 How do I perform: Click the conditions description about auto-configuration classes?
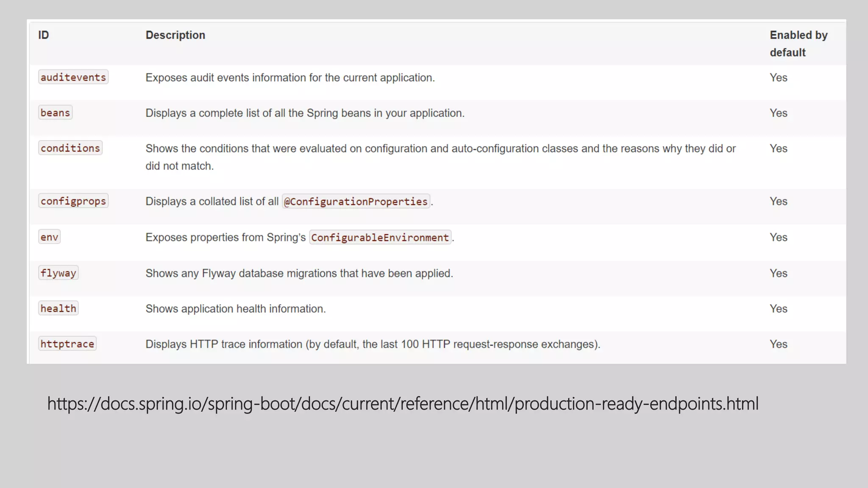click(x=441, y=157)
